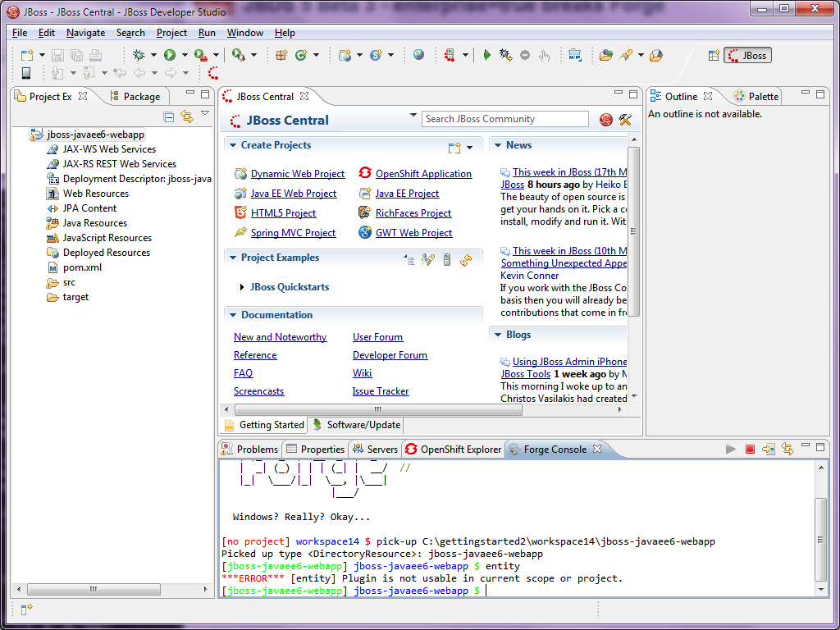The image size is (840, 630).
Task: Toggle Forge Console link with editor
Action: click(x=787, y=449)
